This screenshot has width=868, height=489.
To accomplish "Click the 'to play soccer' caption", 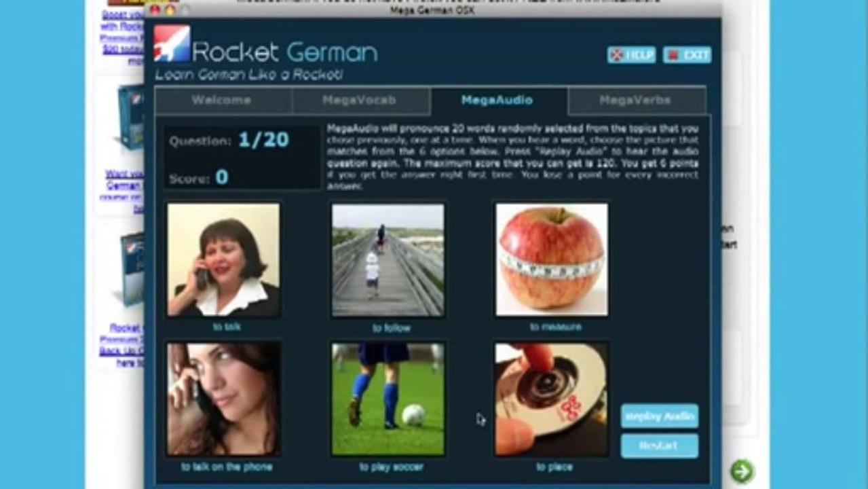I will coord(392,467).
